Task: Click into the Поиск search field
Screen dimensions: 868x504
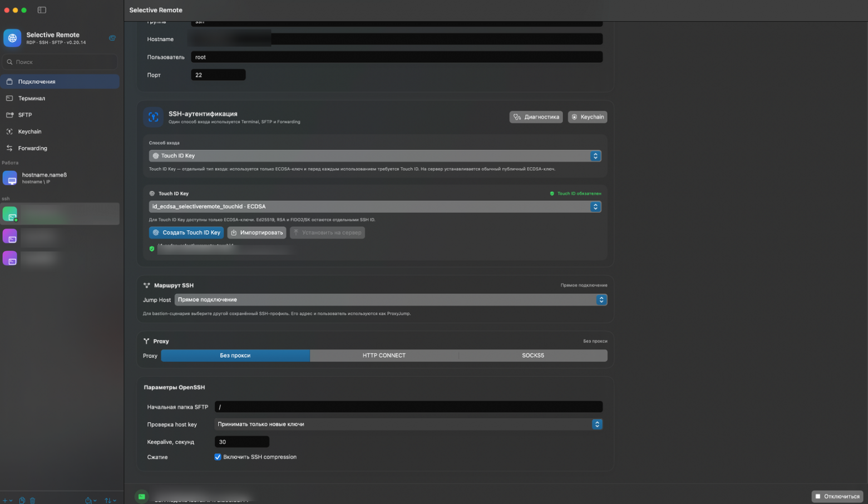Action: point(60,62)
